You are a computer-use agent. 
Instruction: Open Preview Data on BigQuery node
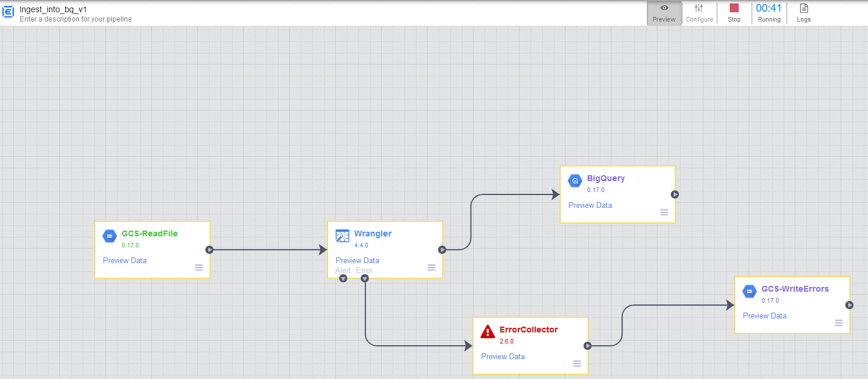pos(590,205)
